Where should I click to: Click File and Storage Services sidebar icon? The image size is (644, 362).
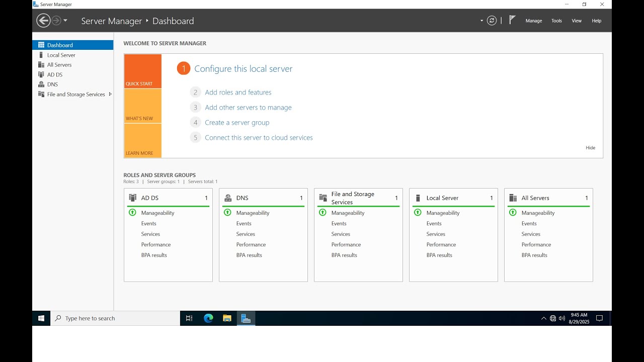coord(41,94)
